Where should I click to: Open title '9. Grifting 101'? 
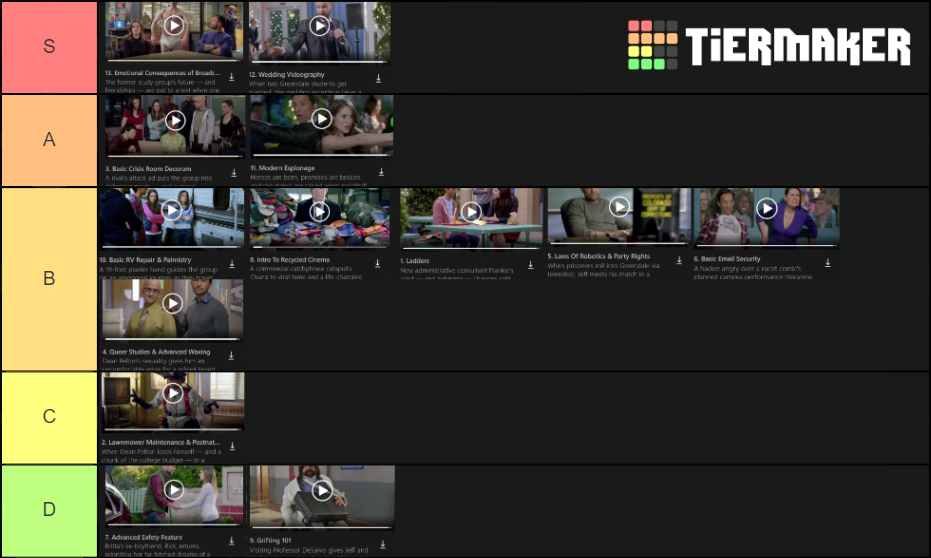270,541
